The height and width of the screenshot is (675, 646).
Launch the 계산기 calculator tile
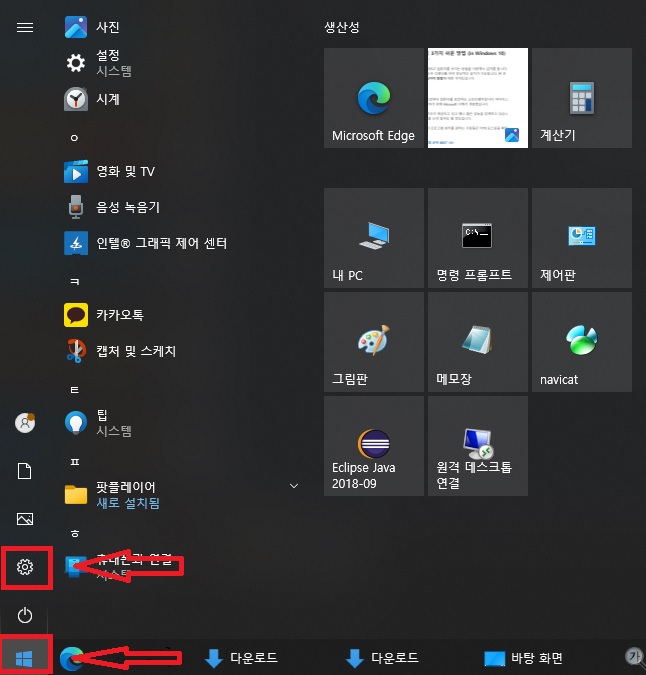581,98
